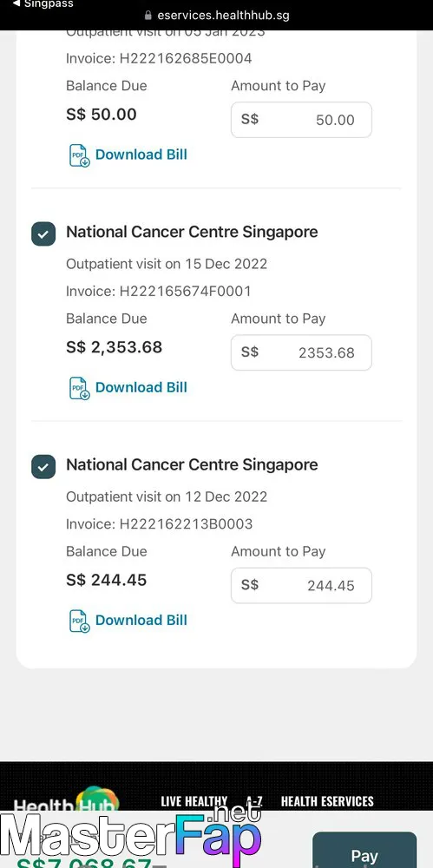Click the HealthHub logo in footer
Viewport: 433px width, 868px height.
67,801
